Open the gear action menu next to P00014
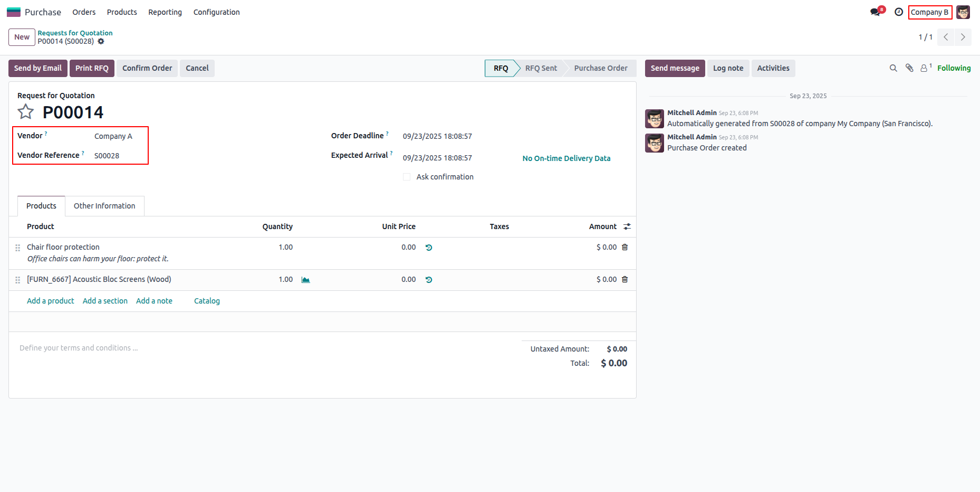This screenshot has height=492, width=980. point(101,41)
